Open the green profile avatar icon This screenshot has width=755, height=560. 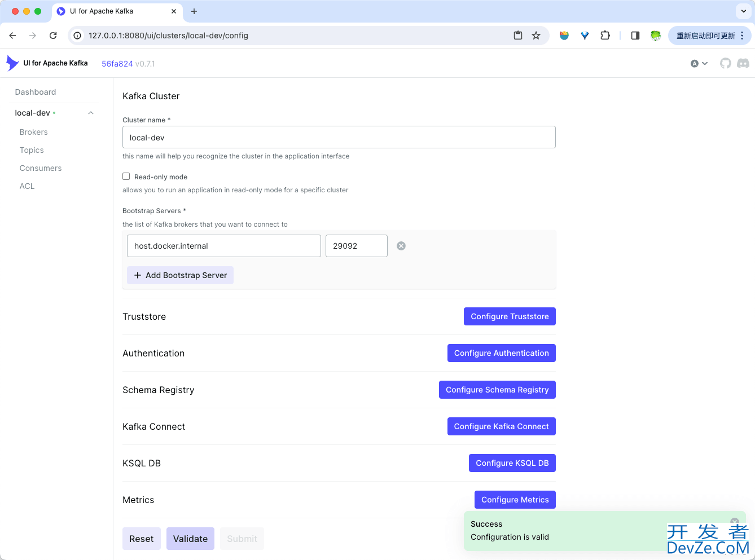tap(656, 36)
